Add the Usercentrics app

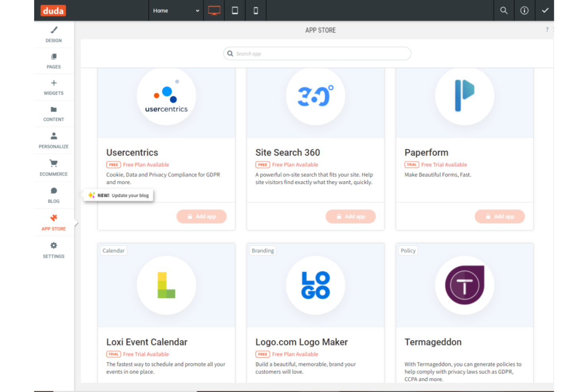tap(201, 216)
